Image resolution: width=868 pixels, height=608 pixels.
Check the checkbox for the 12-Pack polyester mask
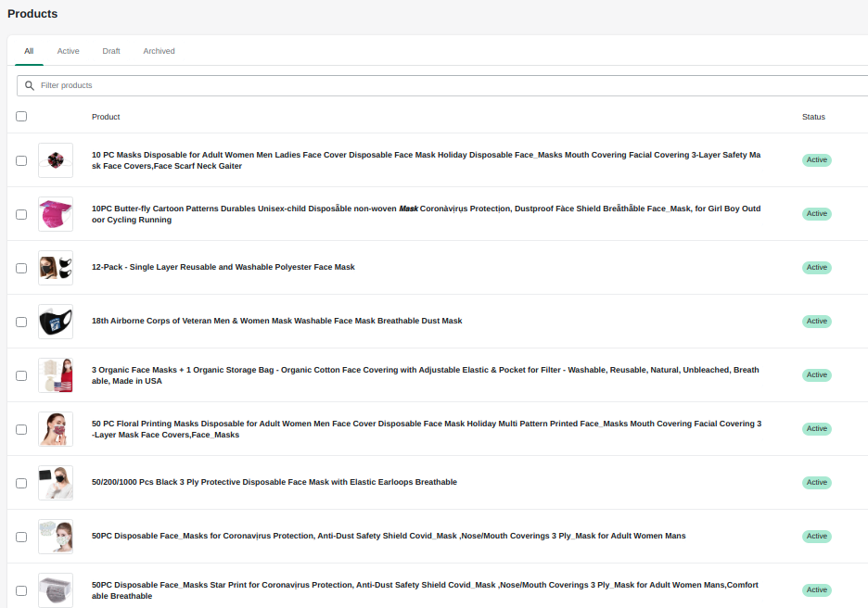point(21,268)
